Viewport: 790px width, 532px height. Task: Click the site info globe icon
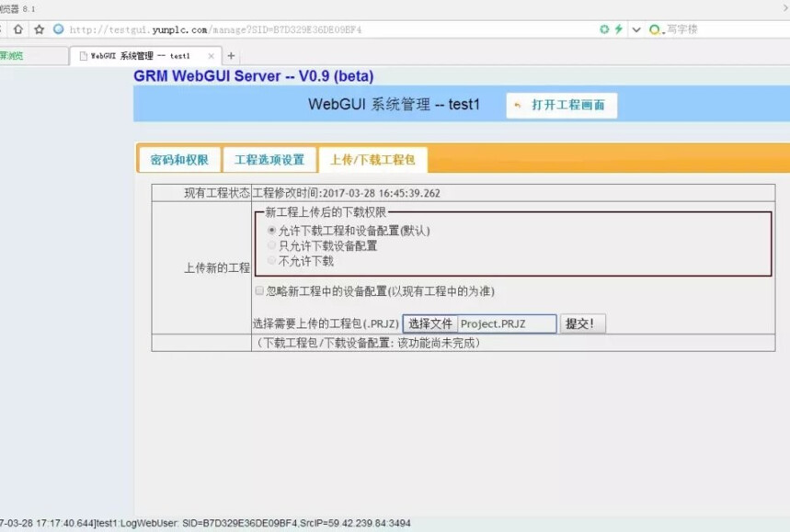tap(59, 29)
